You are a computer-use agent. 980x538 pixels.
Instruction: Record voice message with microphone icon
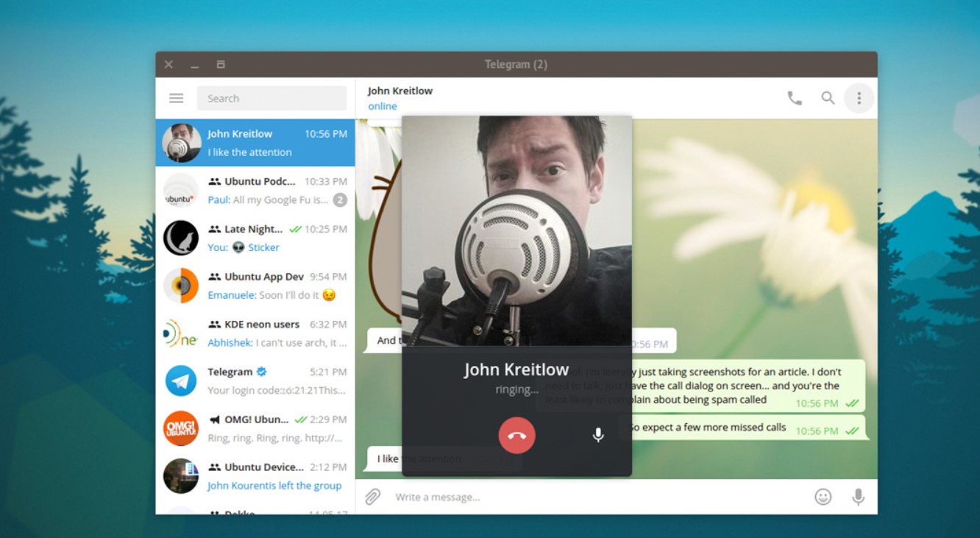pos(858,497)
